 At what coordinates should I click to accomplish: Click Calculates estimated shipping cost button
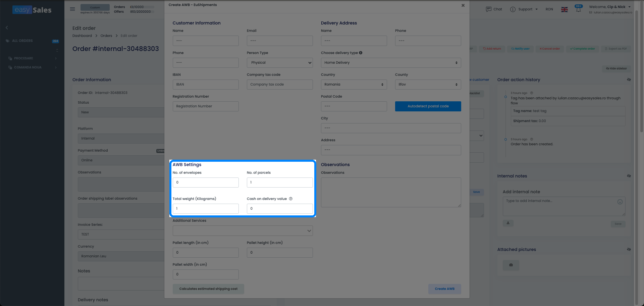(x=208, y=289)
